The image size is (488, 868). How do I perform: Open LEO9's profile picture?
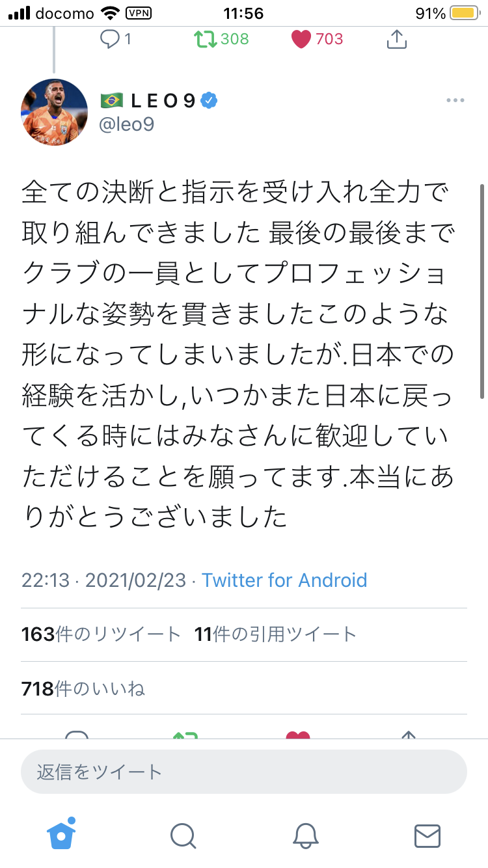[55, 112]
